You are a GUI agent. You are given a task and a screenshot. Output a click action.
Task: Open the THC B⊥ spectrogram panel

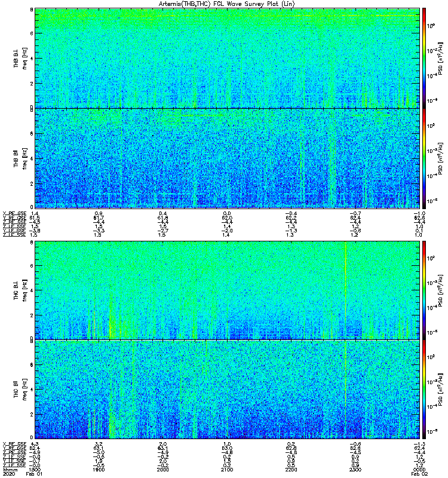pyautogui.click(x=227, y=290)
